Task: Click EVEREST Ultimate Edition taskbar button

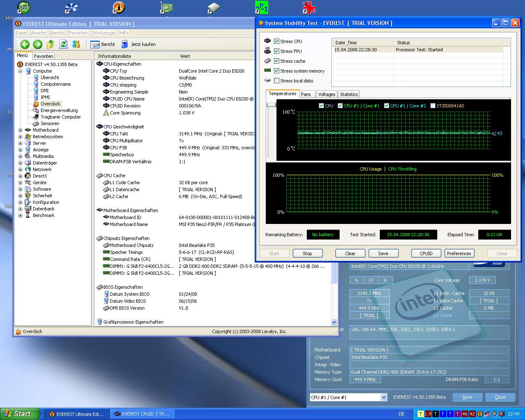Action: (77, 414)
